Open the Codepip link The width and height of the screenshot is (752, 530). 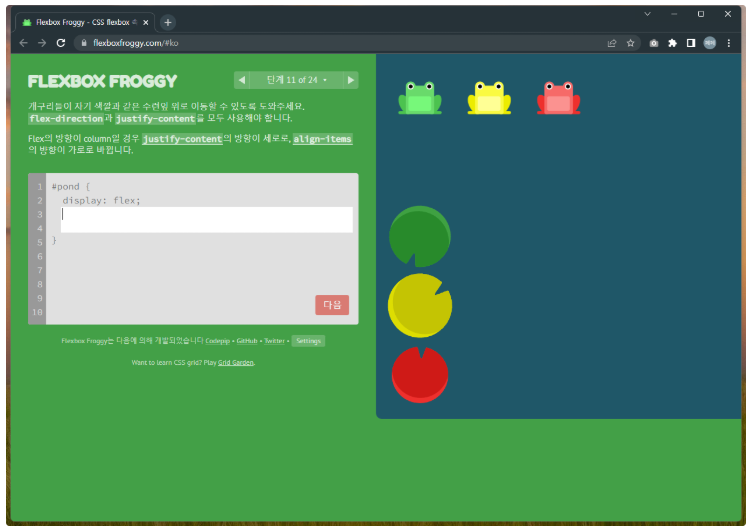[x=218, y=341]
